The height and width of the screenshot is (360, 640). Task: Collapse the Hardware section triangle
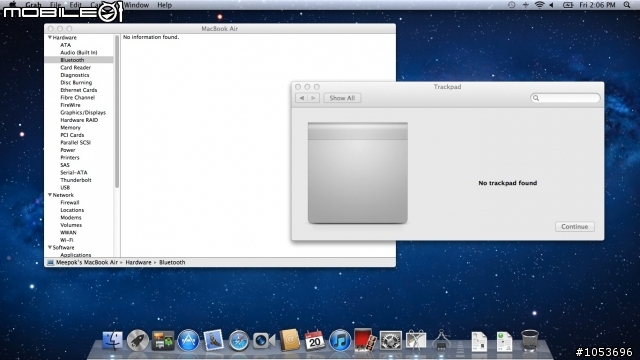click(50, 37)
